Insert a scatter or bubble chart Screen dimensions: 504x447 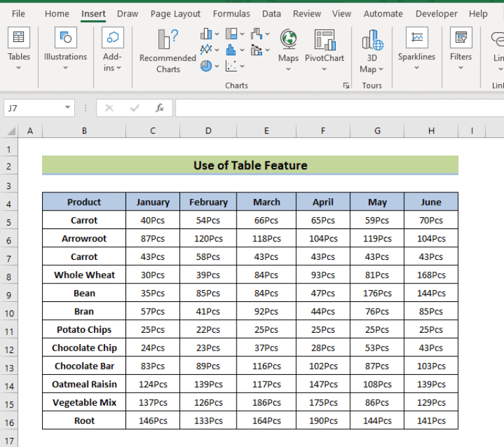click(x=231, y=66)
